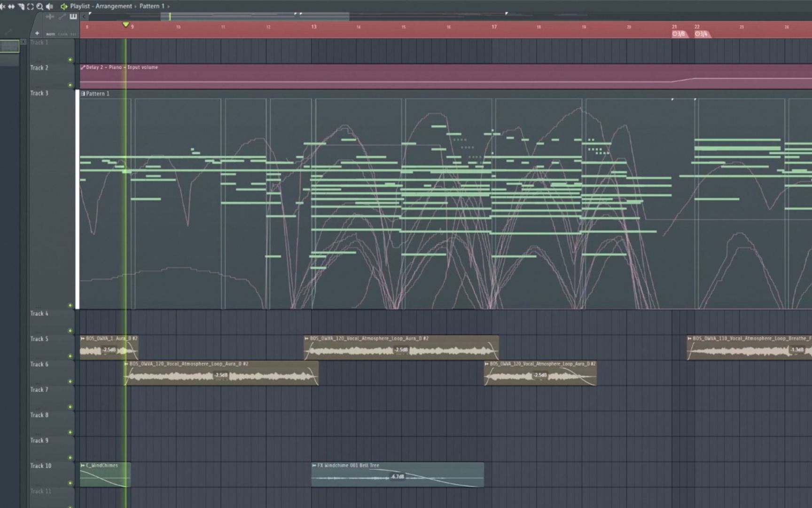The width and height of the screenshot is (812, 508).
Task: Mute Track 4 using its green dot
Action: click(x=70, y=331)
